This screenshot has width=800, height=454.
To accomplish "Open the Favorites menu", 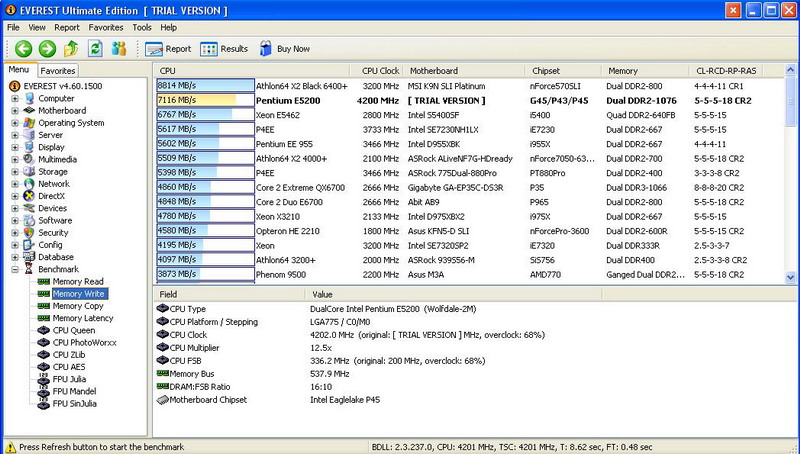I will pyautogui.click(x=106, y=28).
